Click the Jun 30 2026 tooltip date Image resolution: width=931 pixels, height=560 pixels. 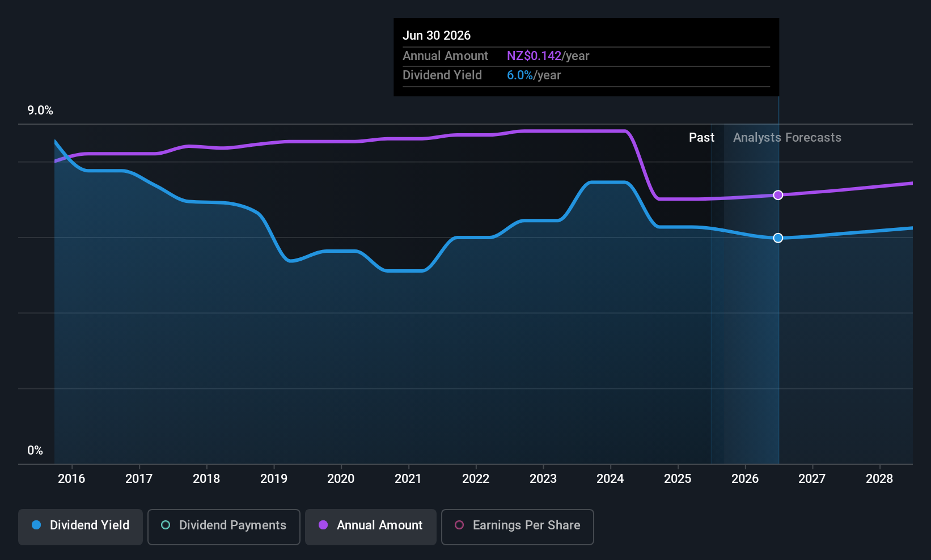(437, 36)
